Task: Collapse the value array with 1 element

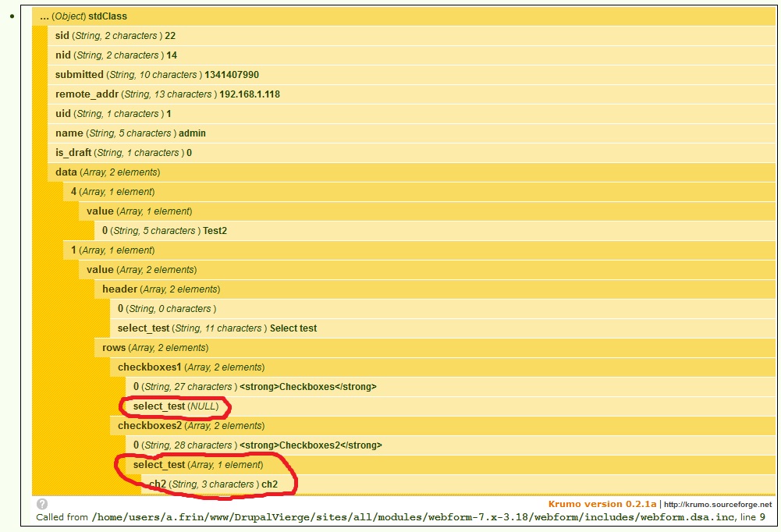Action: tap(428, 211)
